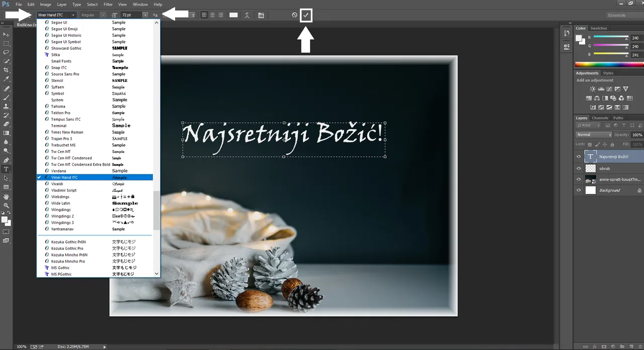Right align the text
The image size is (644, 350).
click(220, 15)
